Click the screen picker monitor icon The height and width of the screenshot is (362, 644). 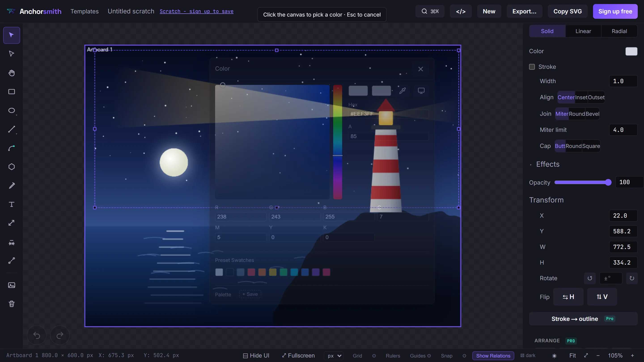coord(421,91)
